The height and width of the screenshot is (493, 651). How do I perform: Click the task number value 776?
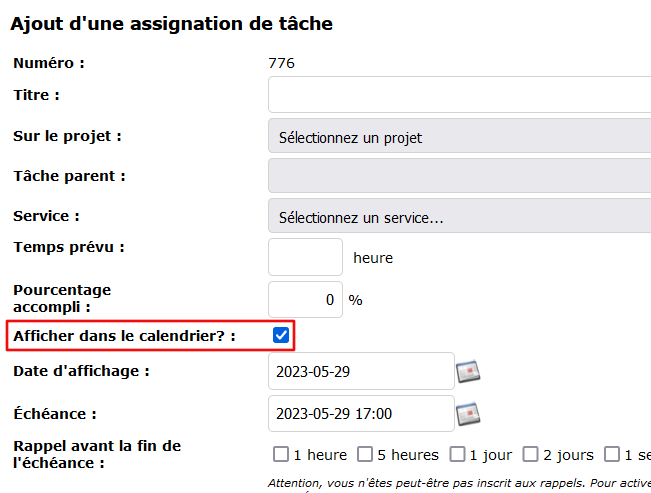tap(282, 63)
